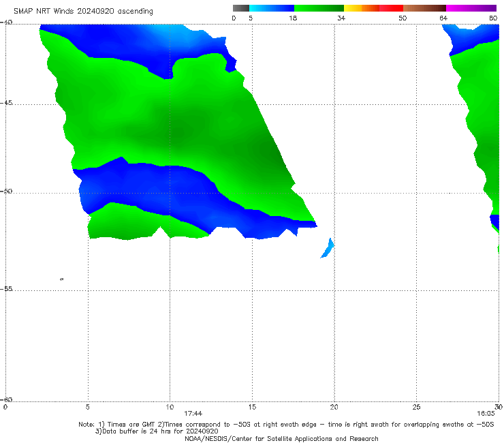Click the longitude axis label '10'
Viewport: 504px width, 443px height.
click(170, 407)
